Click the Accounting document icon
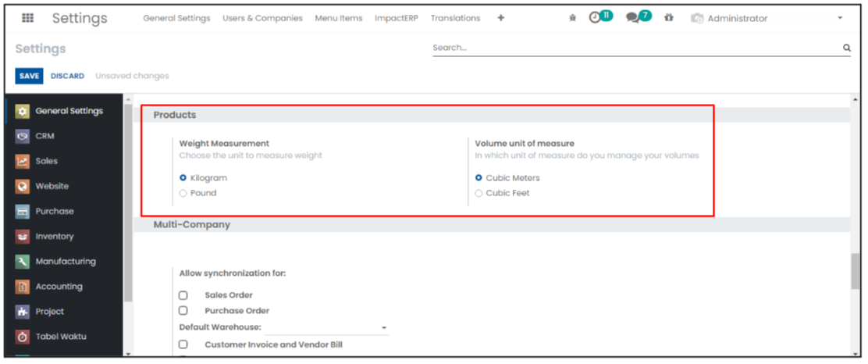Image resolution: width=868 pixels, height=364 pixels. [22, 287]
